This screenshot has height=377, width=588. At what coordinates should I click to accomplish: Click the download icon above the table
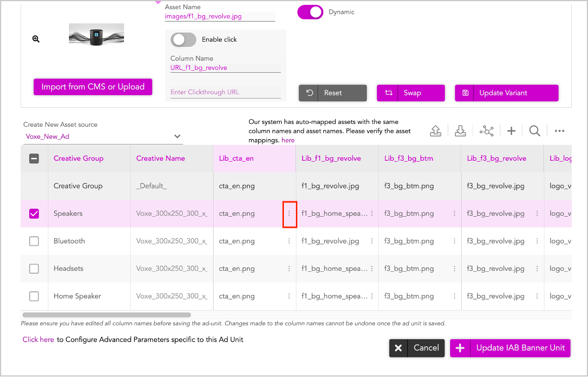tap(460, 131)
